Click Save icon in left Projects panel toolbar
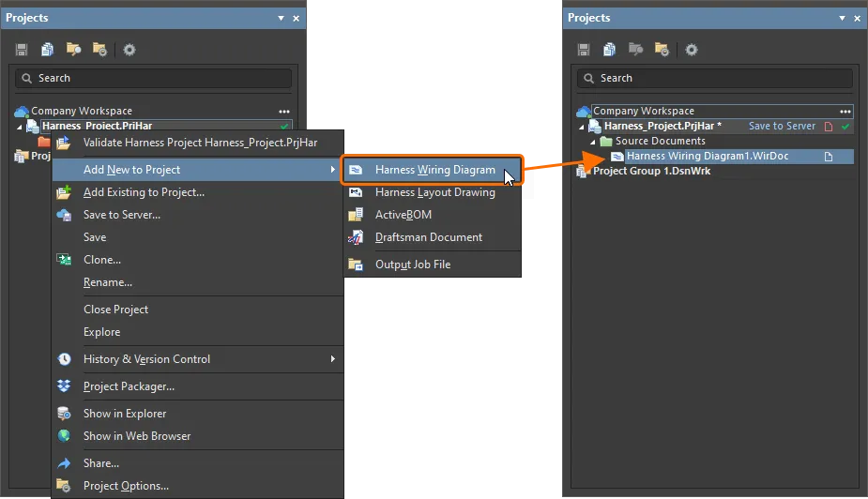This screenshot has width=868, height=499. (22, 50)
